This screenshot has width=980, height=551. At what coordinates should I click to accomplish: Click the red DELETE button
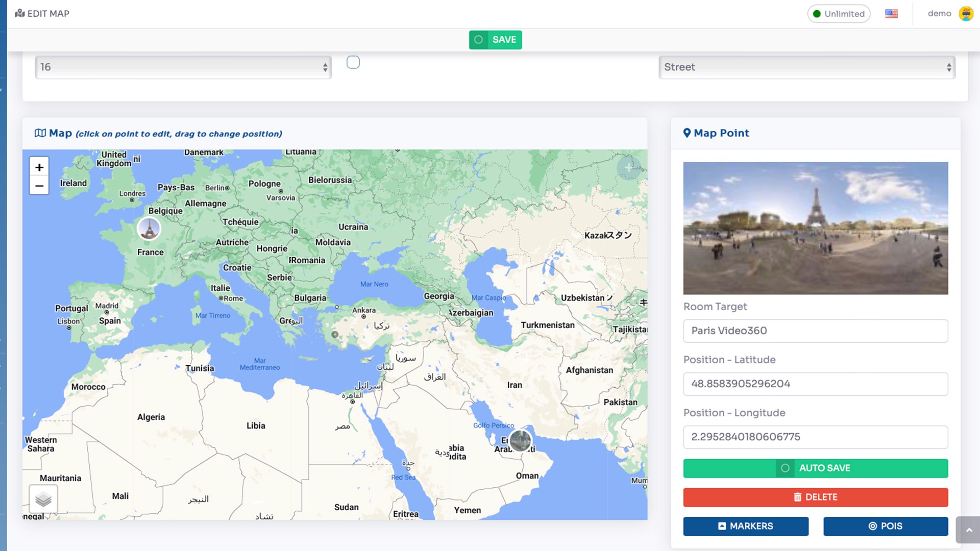click(815, 497)
